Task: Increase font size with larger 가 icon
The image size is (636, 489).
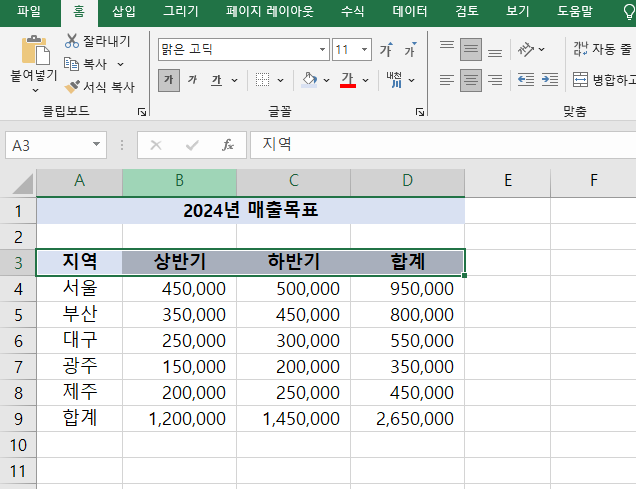Action: click(x=386, y=49)
